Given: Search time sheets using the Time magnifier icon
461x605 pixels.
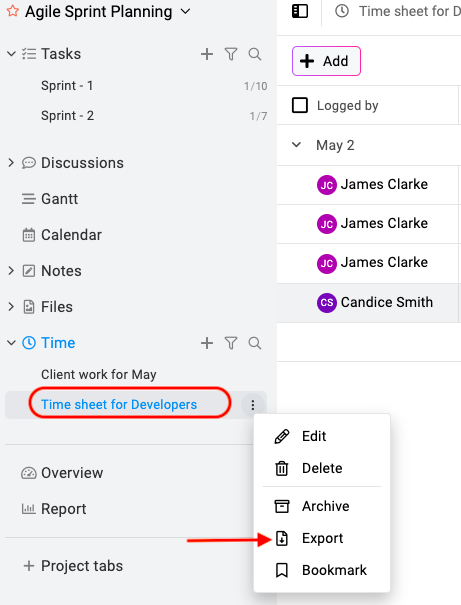Looking at the screenshot, I should click(255, 343).
